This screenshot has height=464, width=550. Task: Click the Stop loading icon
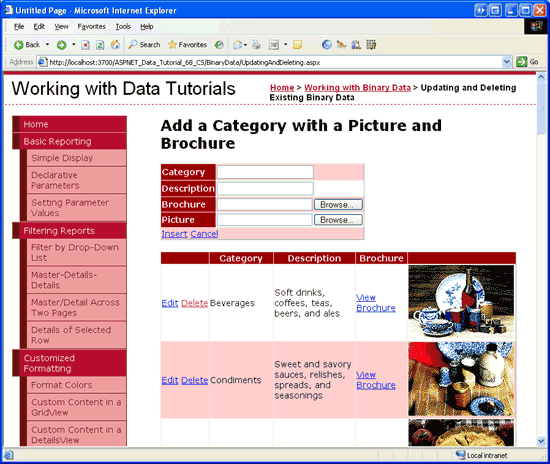click(x=85, y=45)
